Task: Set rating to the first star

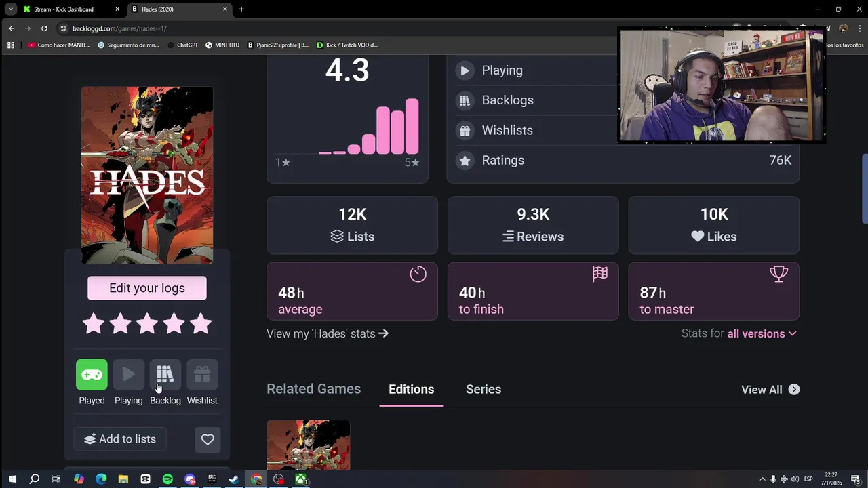Action: point(94,324)
